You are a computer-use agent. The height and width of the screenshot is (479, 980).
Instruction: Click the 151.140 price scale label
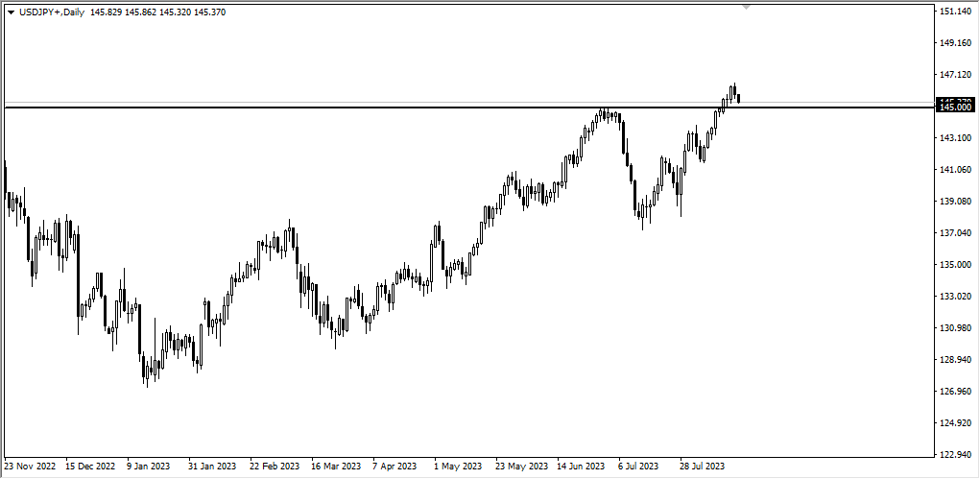point(956,12)
